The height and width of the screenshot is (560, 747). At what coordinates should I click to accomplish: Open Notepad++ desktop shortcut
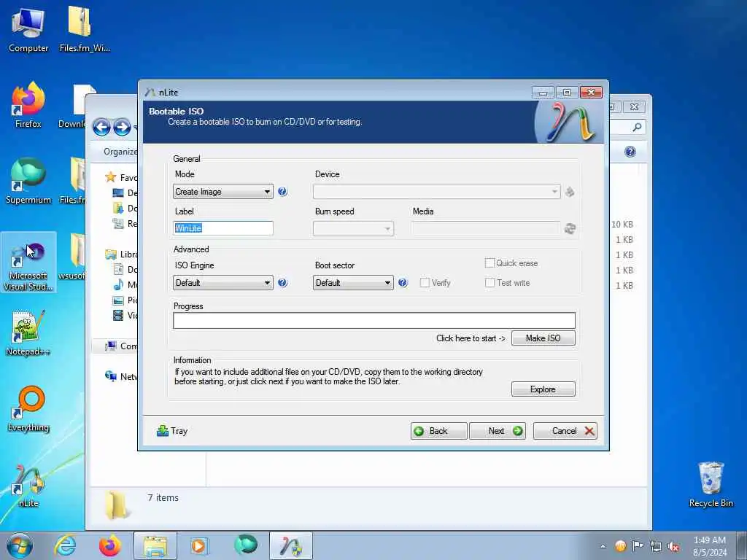point(28,332)
